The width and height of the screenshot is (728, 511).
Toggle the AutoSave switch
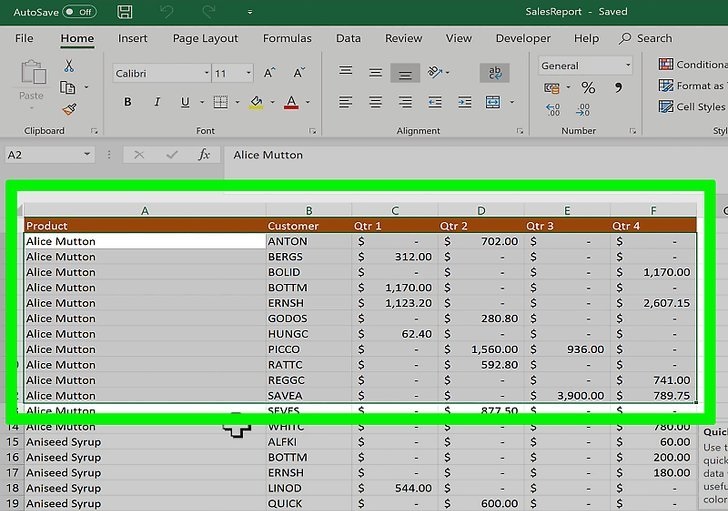79,12
